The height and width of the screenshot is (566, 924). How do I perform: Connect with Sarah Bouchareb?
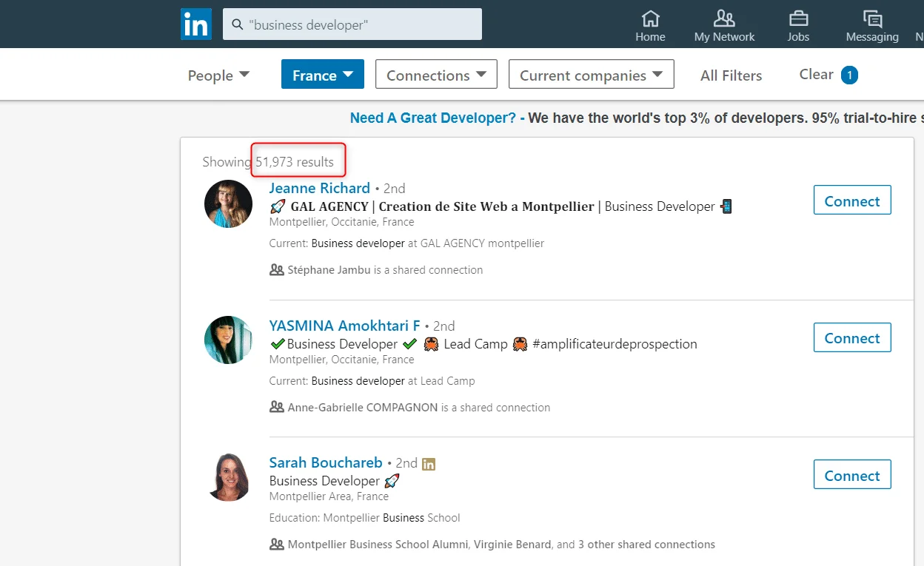click(x=852, y=475)
